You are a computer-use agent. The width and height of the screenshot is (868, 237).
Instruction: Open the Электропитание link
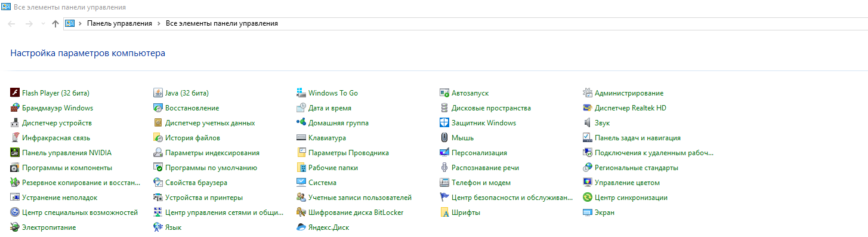point(49,227)
